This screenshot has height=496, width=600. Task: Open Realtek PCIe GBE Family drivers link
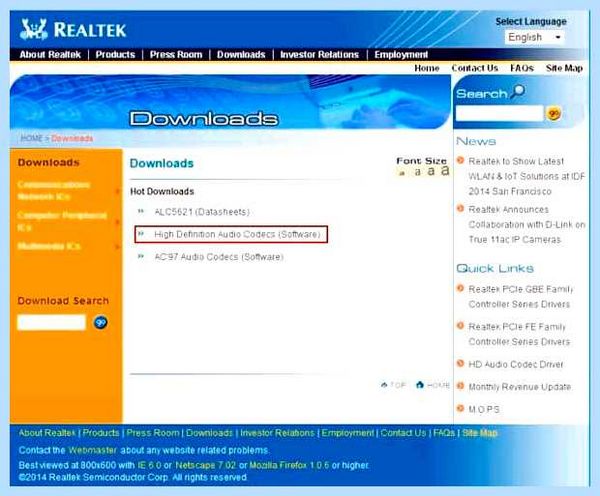pyautogui.click(x=520, y=297)
